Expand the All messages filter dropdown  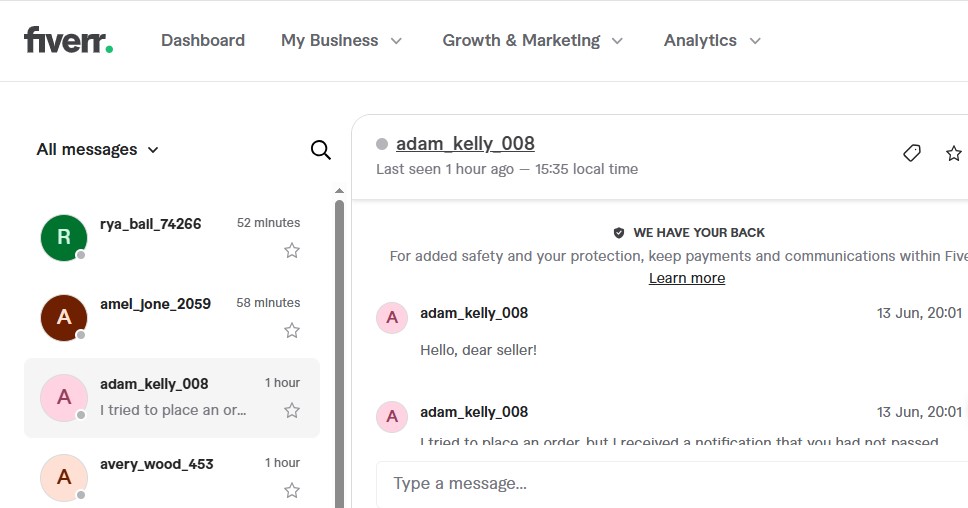[98, 150]
